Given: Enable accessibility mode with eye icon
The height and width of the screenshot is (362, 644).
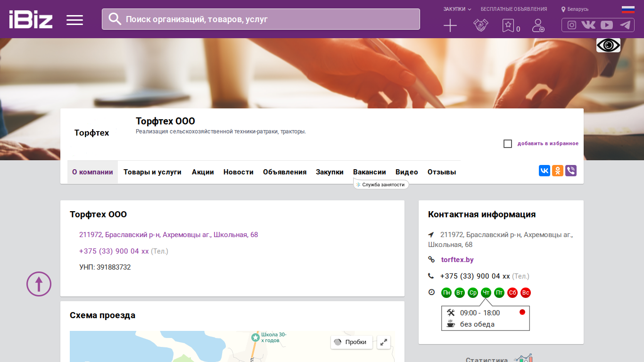Looking at the screenshot, I should [x=608, y=45].
